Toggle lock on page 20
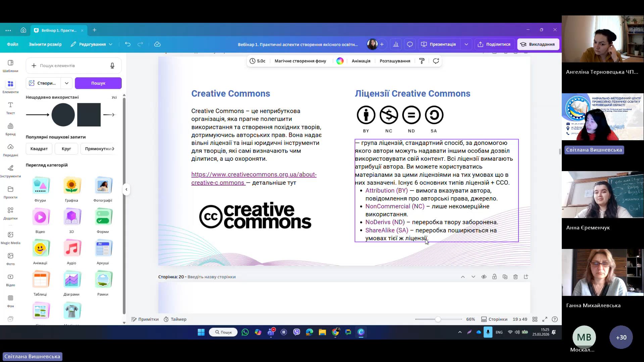This screenshot has height=362, width=644. point(494,277)
